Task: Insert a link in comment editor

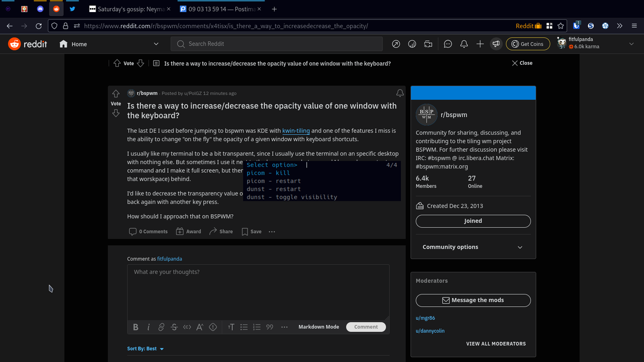Action: pos(161,327)
